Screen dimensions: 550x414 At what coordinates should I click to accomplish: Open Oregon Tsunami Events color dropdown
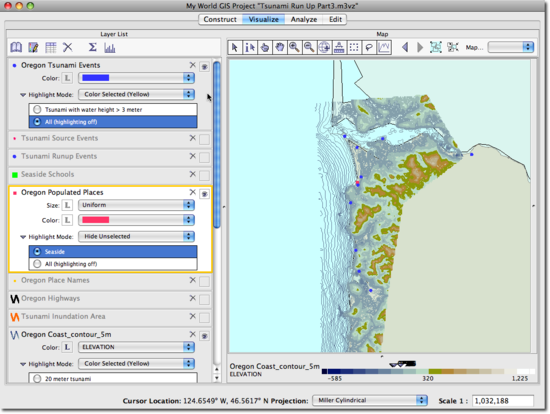[136, 78]
